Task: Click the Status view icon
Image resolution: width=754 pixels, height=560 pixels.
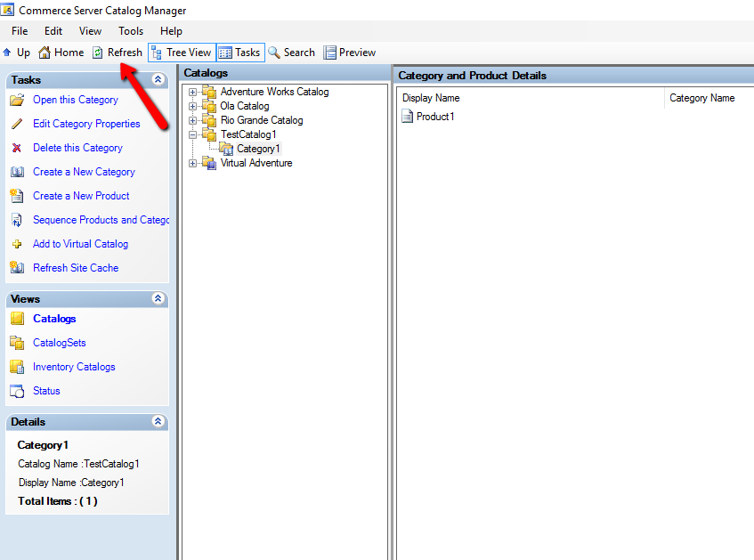Action: pos(17,391)
